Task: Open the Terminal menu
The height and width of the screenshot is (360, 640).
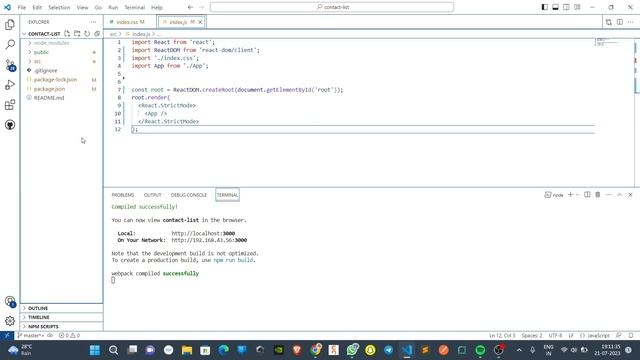Action: point(135,7)
